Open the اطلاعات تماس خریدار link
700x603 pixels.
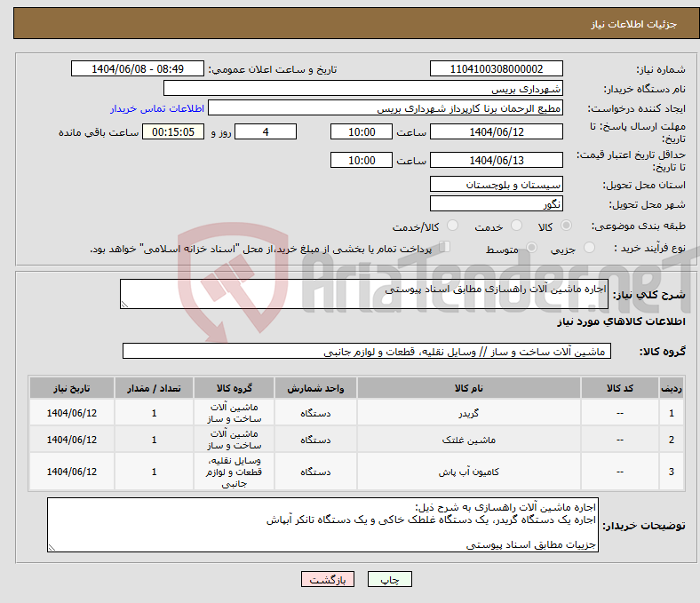coord(157,108)
